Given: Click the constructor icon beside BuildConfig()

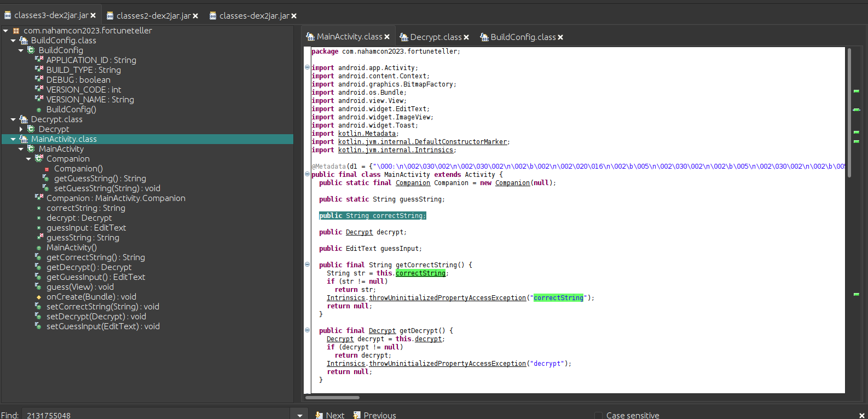Looking at the screenshot, I should tap(39, 110).
